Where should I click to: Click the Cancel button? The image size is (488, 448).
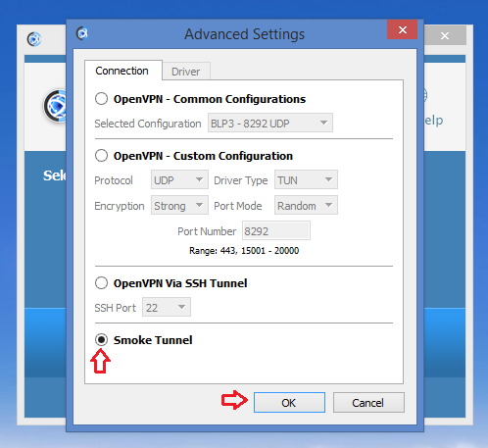click(368, 403)
